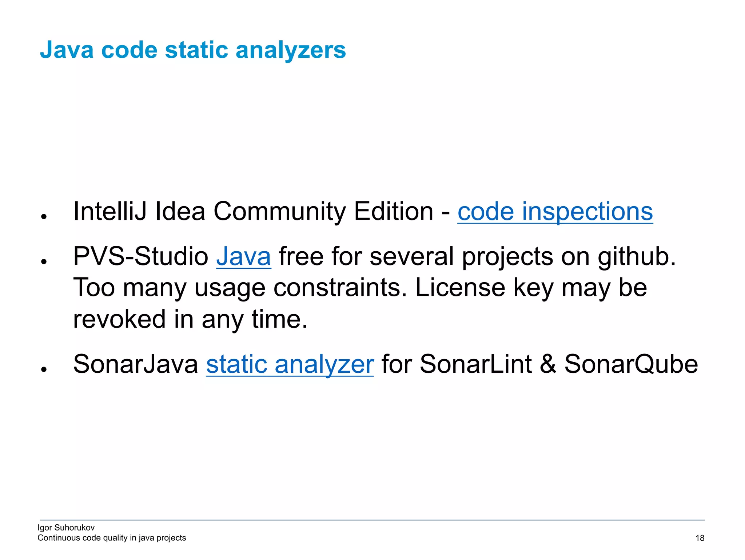
Task: Click the slide title "Java code static analyzers"
Action: 193,50
